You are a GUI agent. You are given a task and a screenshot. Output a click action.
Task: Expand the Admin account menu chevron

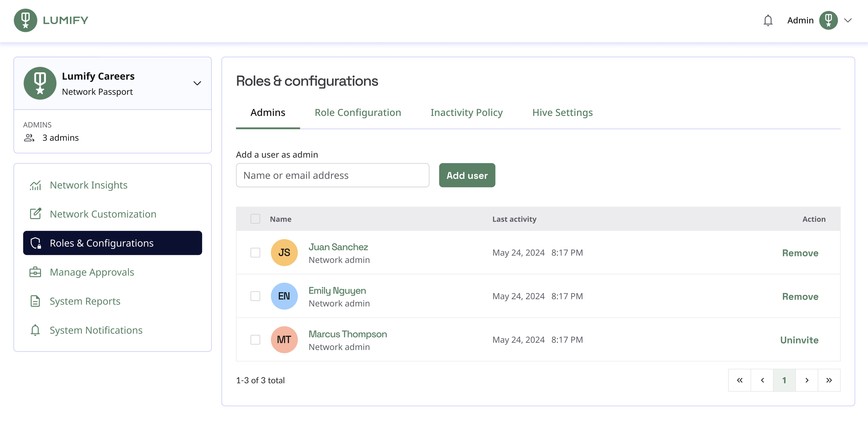pyautogui.click(x=848, y=21)
